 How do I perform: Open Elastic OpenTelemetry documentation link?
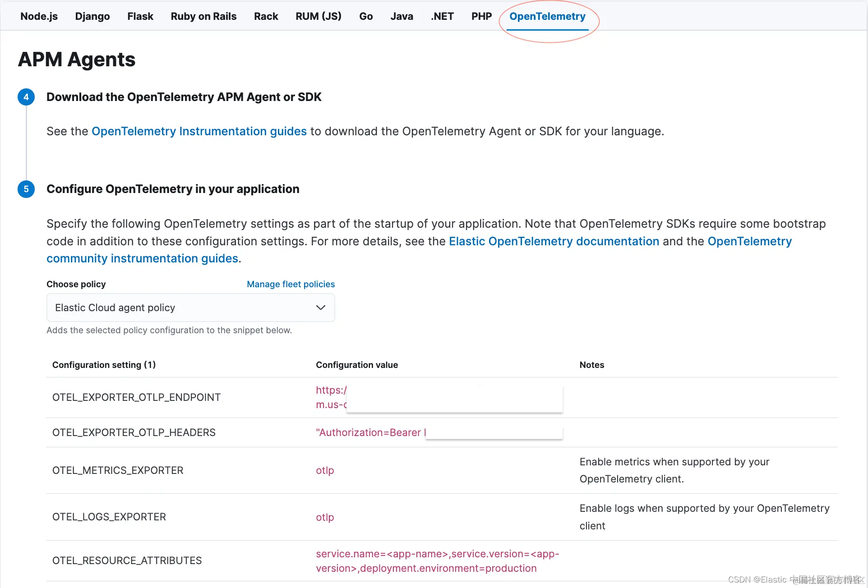(x=554, y=241)
